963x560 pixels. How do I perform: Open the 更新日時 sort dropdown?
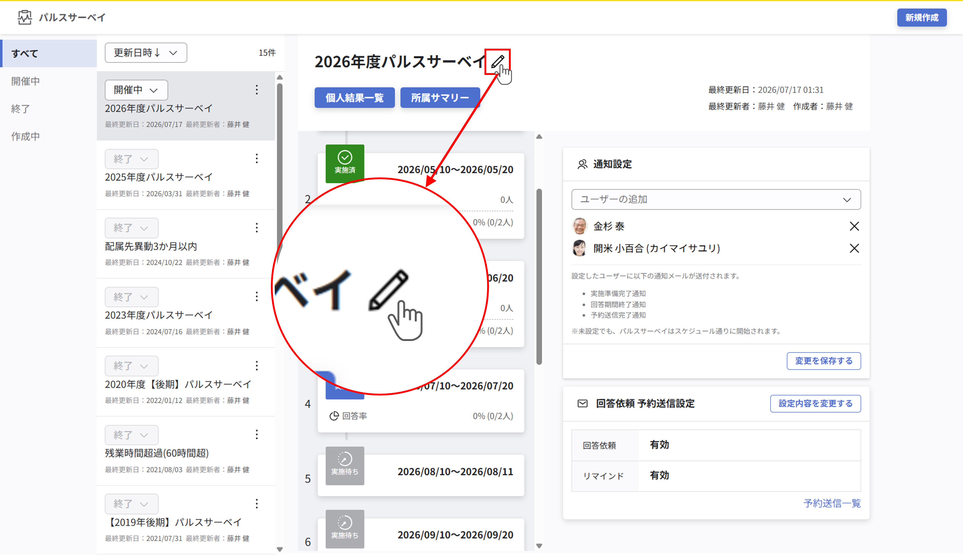coord(145,53)
